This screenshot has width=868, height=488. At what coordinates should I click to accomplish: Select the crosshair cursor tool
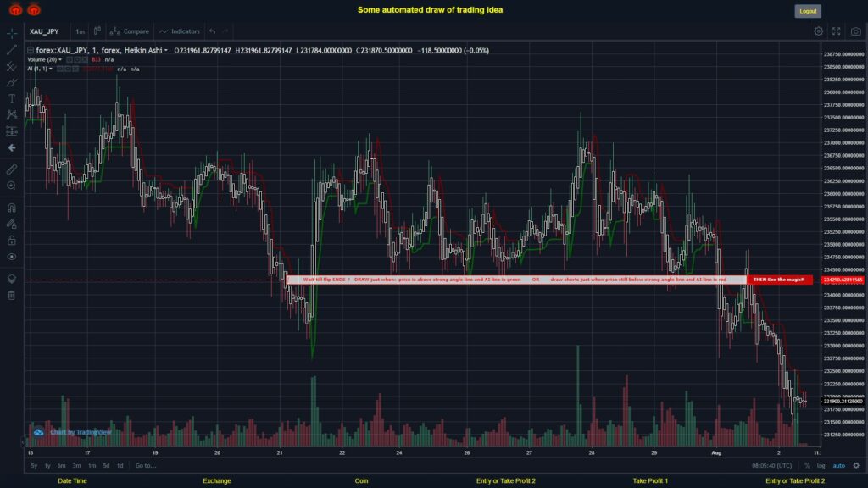(12, 33)
